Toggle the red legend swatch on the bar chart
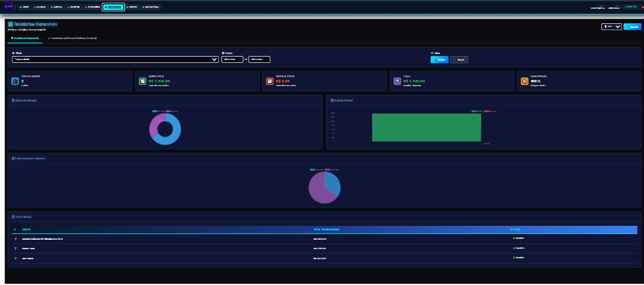Image resolution: width=644 pixels, height=285 pixels. point(487,111)
